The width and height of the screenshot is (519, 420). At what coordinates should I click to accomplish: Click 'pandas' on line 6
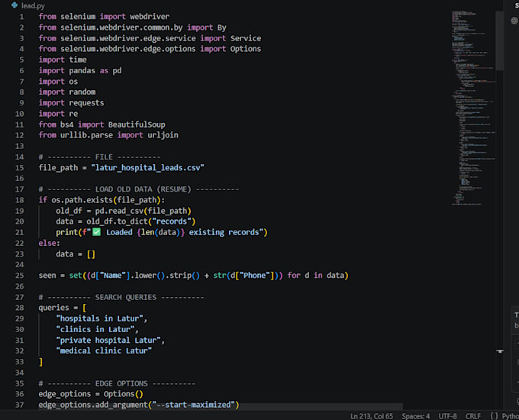tap(82, 71)
